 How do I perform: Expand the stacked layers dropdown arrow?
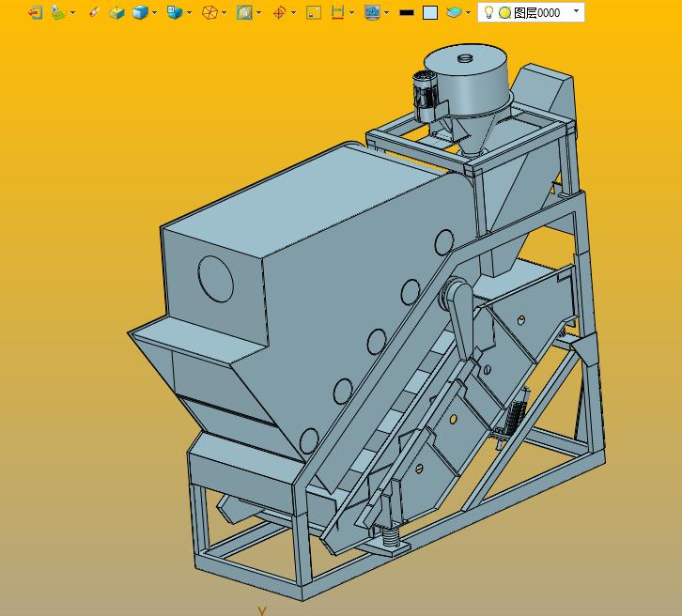click(x=468, y=12)
